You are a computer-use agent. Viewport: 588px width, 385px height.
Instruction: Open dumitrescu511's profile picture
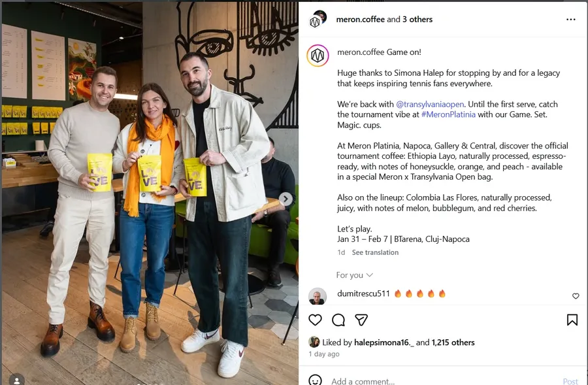pos(318,297)
